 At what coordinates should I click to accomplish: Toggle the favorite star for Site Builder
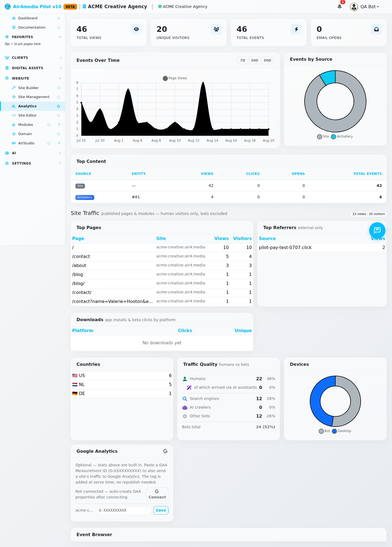tap(59, 88)
